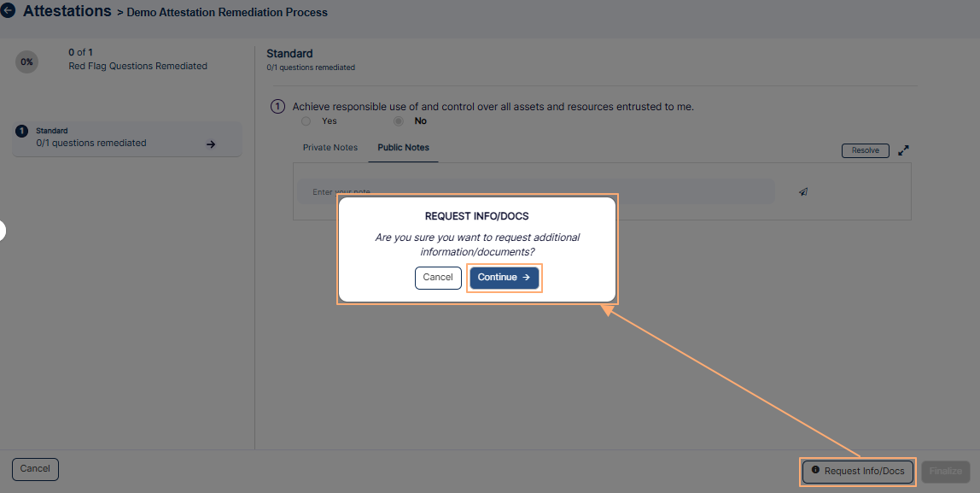Viewport: 980px width, 493px height.
Task: Expand notes to fullscreen with diagonal arrows icon
Action: pos(903,150)
